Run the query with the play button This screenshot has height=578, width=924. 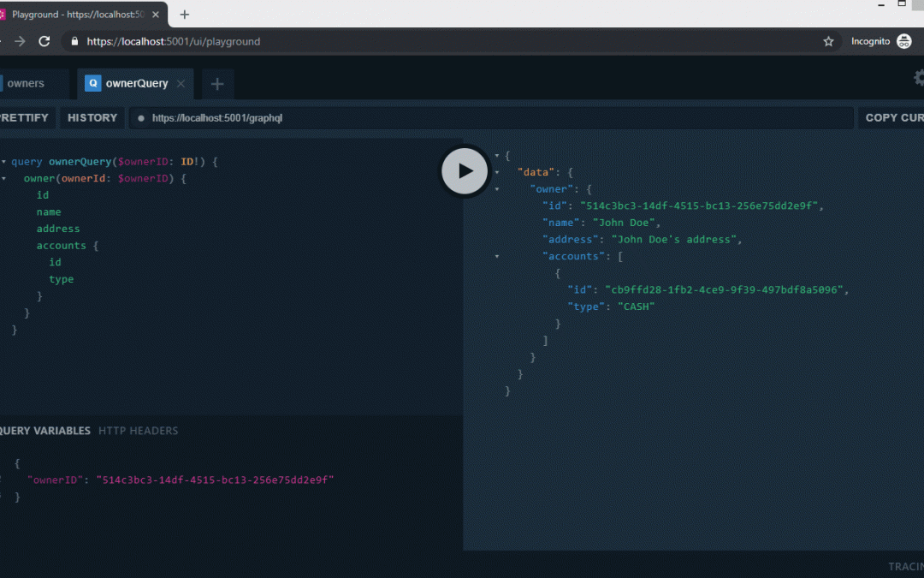pyautogui.click(x=465, y=170)
